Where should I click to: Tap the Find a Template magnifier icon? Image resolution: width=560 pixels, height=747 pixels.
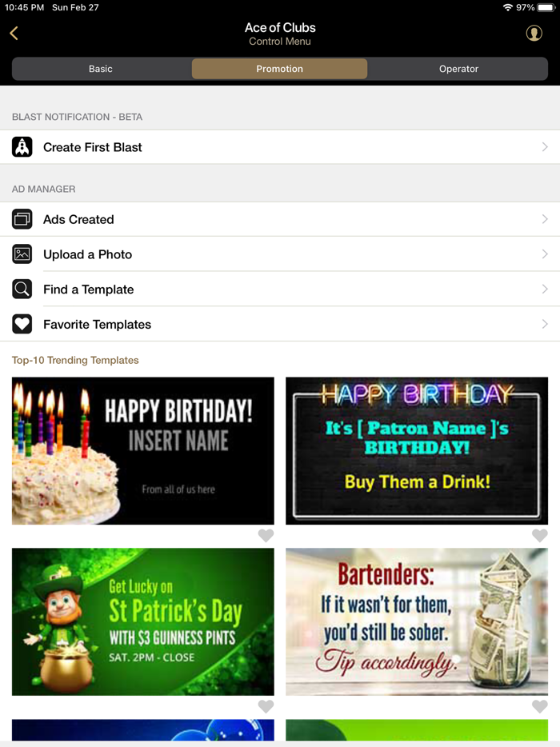click(22, 290)
